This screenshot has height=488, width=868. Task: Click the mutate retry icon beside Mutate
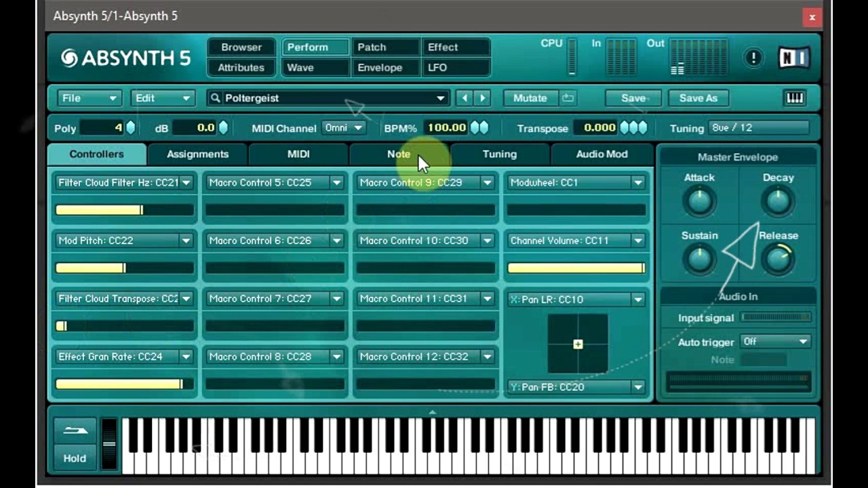568,98
